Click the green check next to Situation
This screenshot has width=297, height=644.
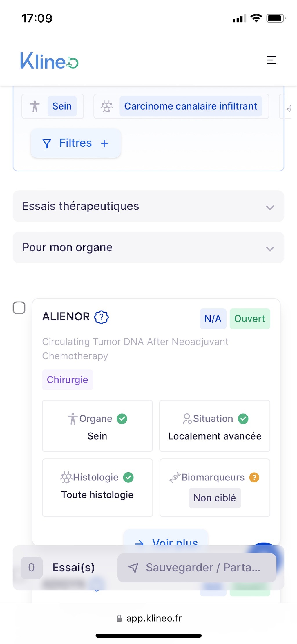tap(243, 419)
